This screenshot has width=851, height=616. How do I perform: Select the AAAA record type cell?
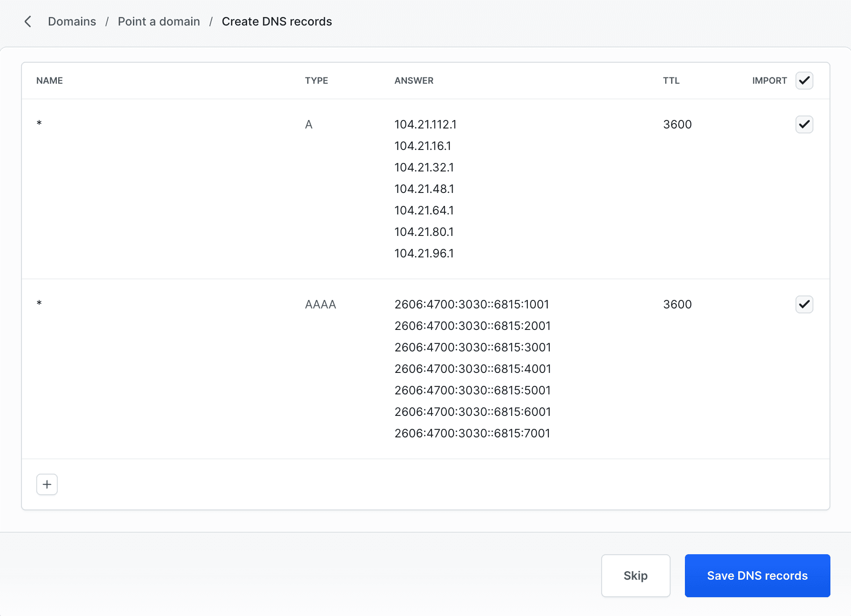(321, 304)
